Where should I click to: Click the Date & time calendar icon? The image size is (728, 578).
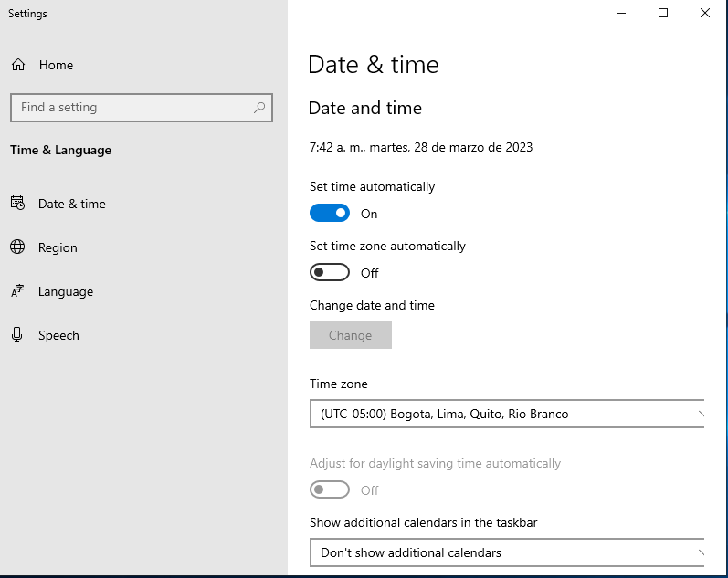pos(17,203)
